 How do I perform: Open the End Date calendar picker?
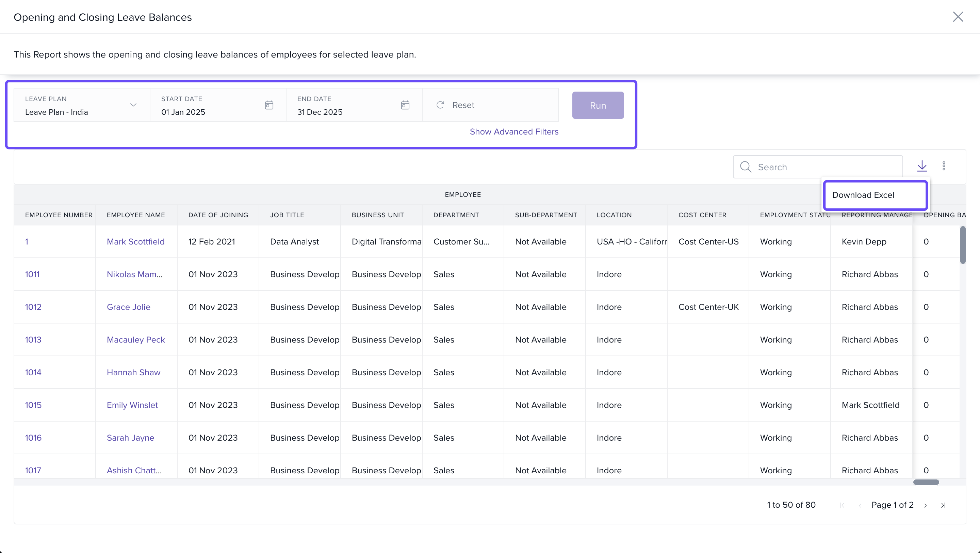[405, 105]
